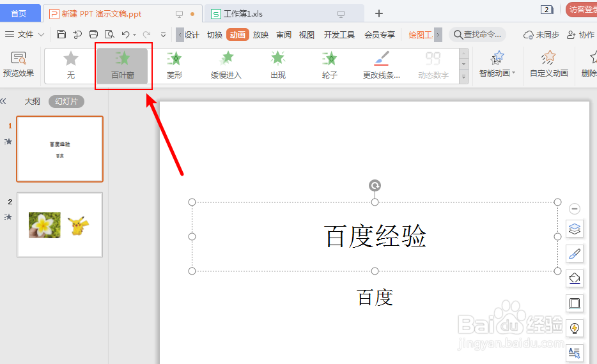The width and height of the screenshot is (597, 364).
Task: Collapse the slide panel double chevron
Action: pos(3,101)
